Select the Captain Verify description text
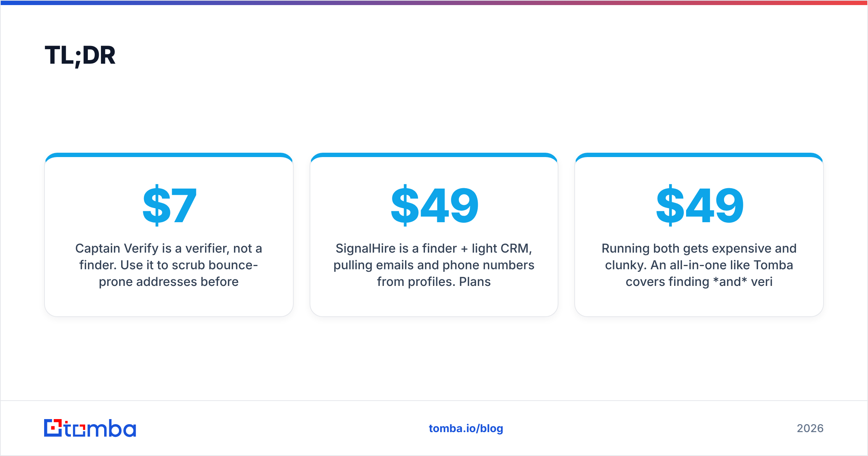Image resolution: width=868 pixels, height=456 pixels. (169, 265)
